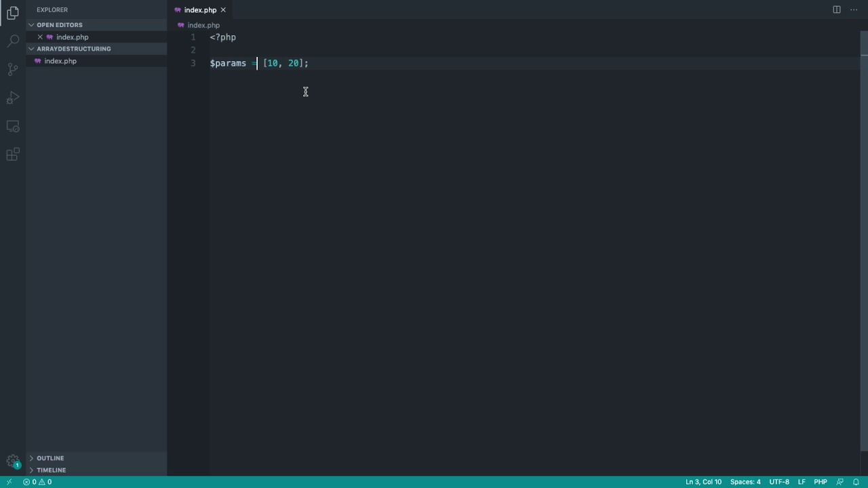The width and height of the screenshot is (868, 488).
Task: Open the Manage gear menu
Action: pyautogui.click(x=13, y=462)
